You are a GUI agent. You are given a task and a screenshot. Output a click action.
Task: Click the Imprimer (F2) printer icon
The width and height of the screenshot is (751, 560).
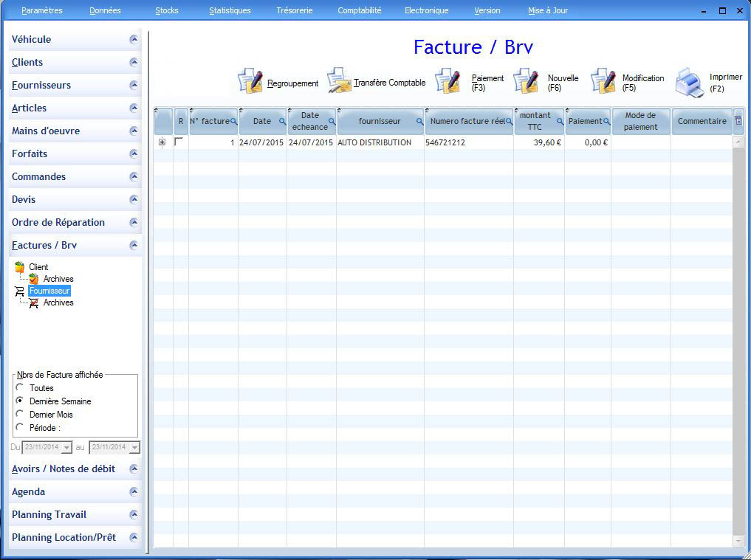click(x=690, y=83)
